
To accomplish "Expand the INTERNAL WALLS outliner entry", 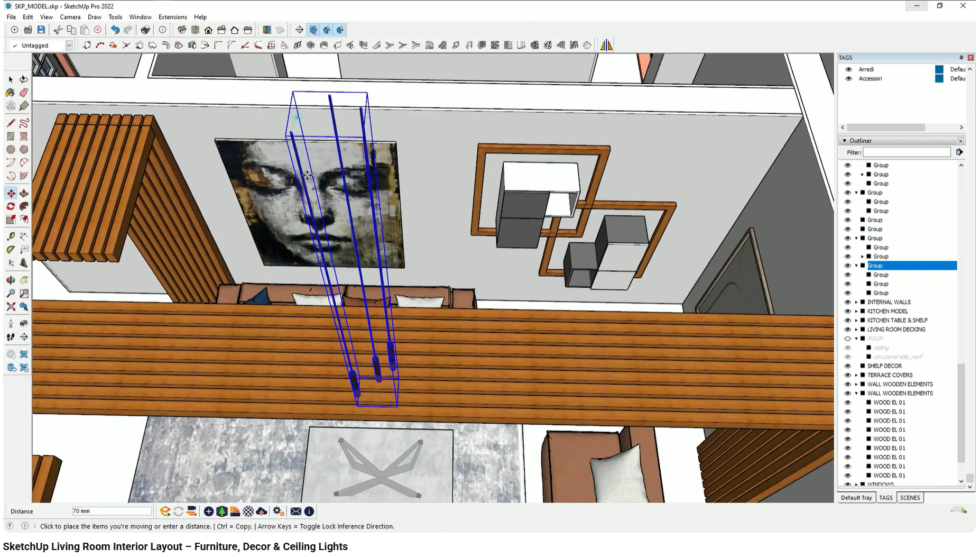I will point(856,302).
